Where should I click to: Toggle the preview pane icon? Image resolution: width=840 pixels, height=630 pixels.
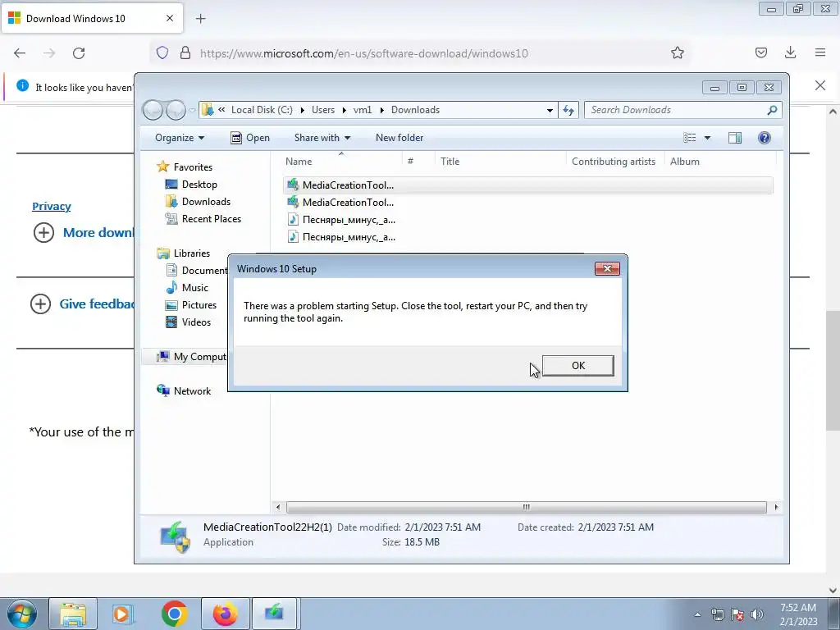(734, 138)
